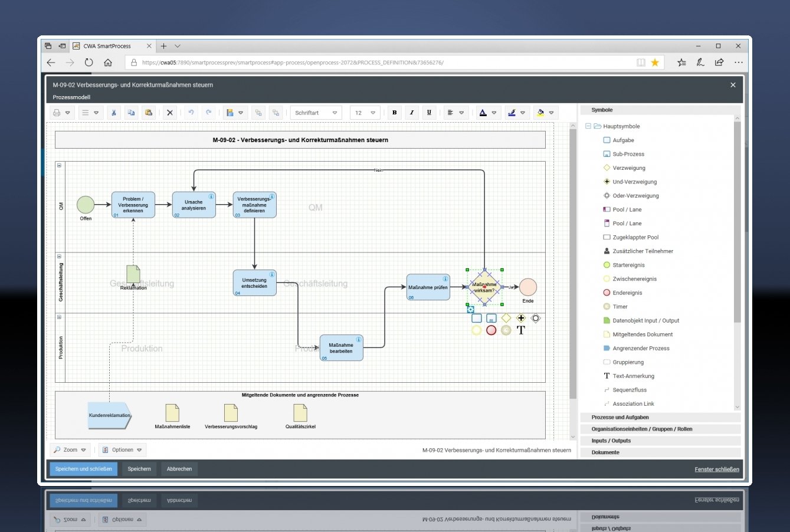Click the Speichern und schließen button
This screenshot has width=790, height=532.
(83, 468)
